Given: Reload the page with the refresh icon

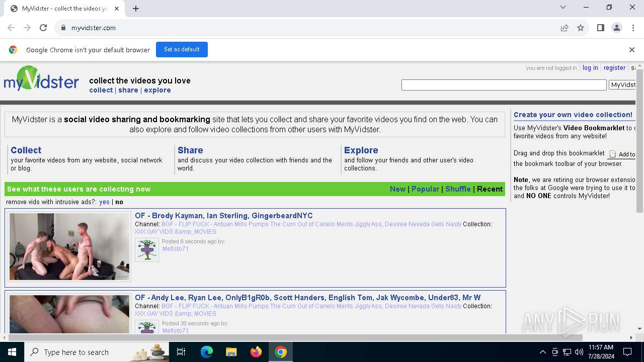Looking at the screenshot, I should tap(43, 28).
